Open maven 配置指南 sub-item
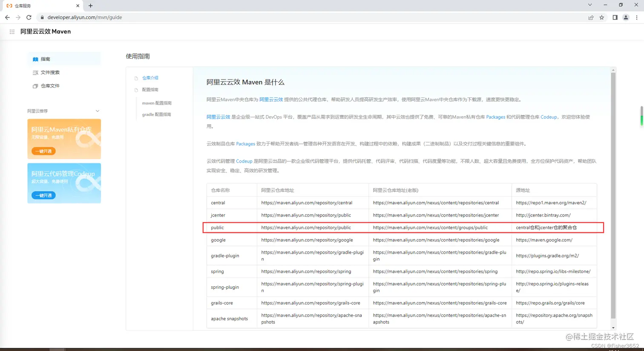 tap(157, 103)
